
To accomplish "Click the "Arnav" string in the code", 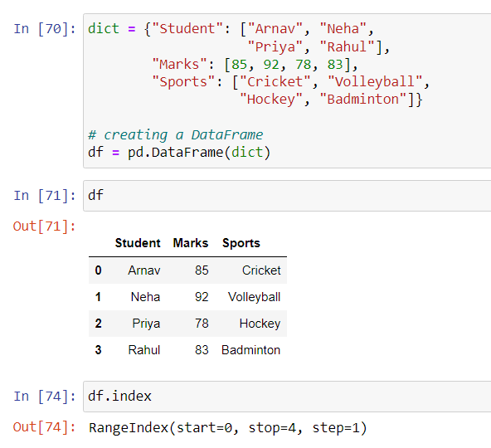I will (x=275, y=29).
